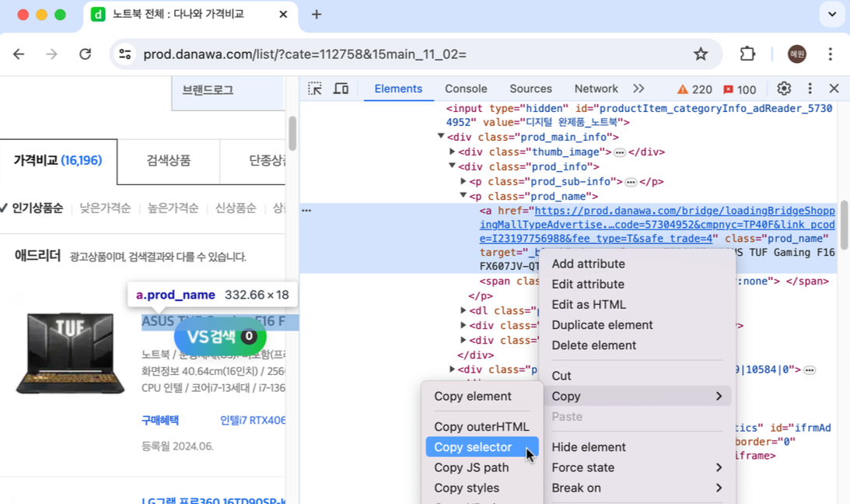This screenshot has width=850, height=504.
Task: Open the 구매혜택 link
Action: (x=160, y=420)
